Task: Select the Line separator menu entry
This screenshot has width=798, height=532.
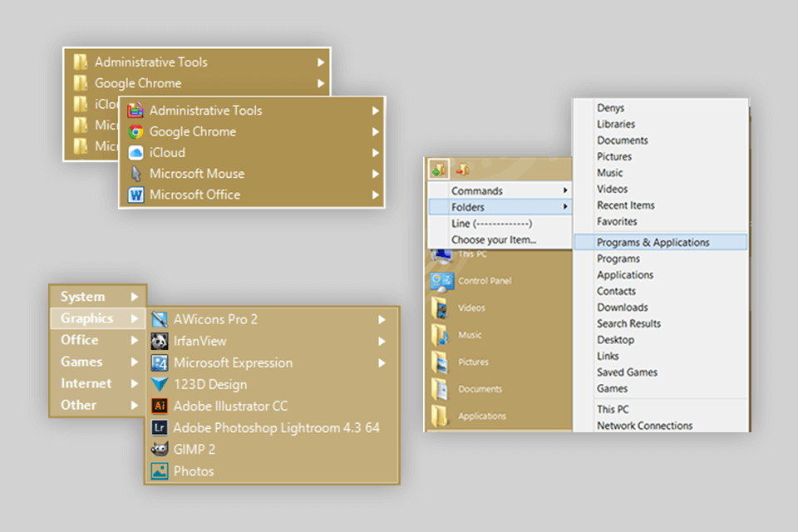Action: [x=500, y=224]
